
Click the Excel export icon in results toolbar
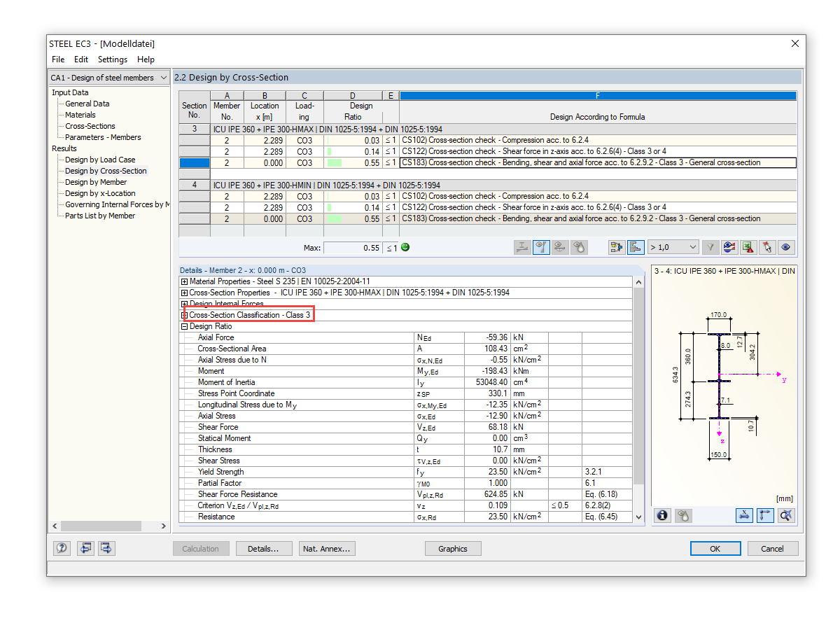[x=749, y=247]
